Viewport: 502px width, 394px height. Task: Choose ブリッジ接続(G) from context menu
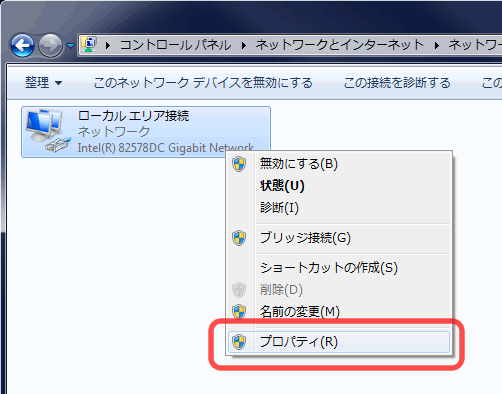coord(339,238)
